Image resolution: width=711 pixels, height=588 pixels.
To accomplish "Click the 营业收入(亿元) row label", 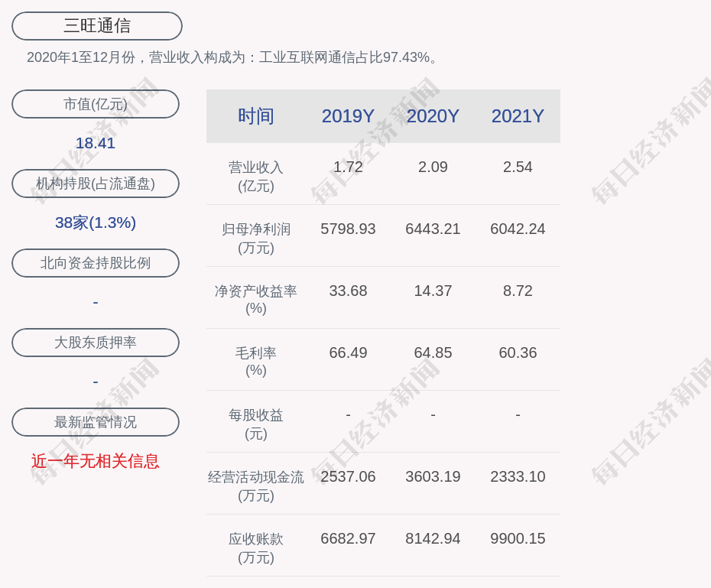I will [x=256, y=177].
